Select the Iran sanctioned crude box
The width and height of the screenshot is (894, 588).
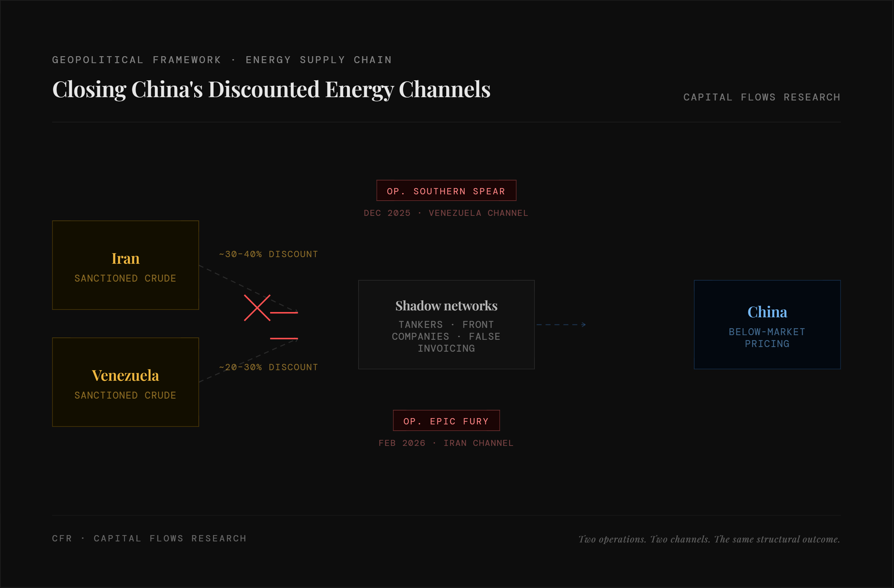(x=125, y=265)
